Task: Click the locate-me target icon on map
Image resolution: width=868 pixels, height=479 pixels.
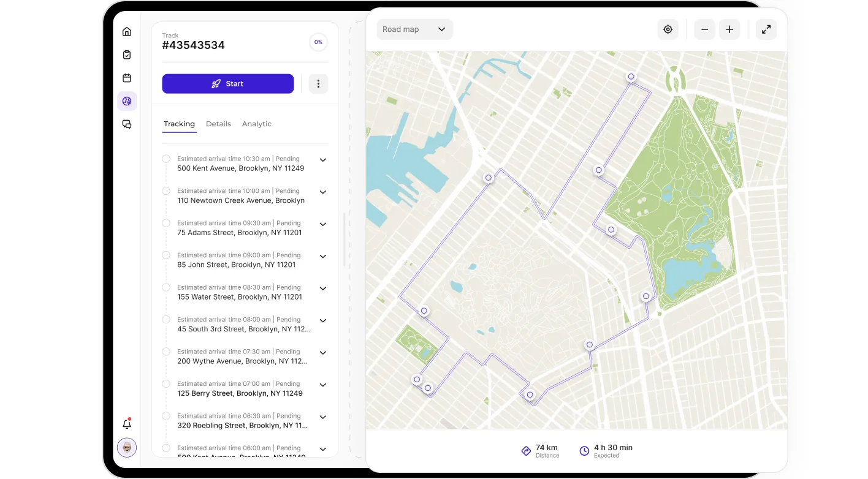Action: (x=668, y=29)
